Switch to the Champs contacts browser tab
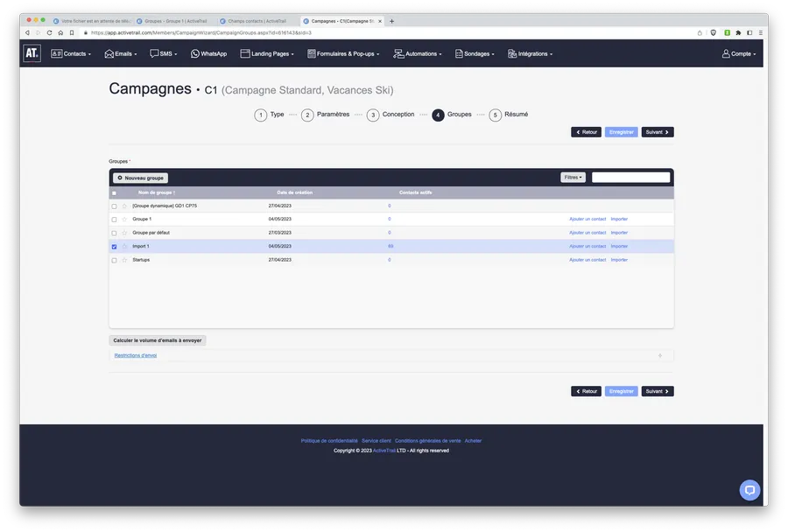Viewport: 788px width, 532px height. 257,21
